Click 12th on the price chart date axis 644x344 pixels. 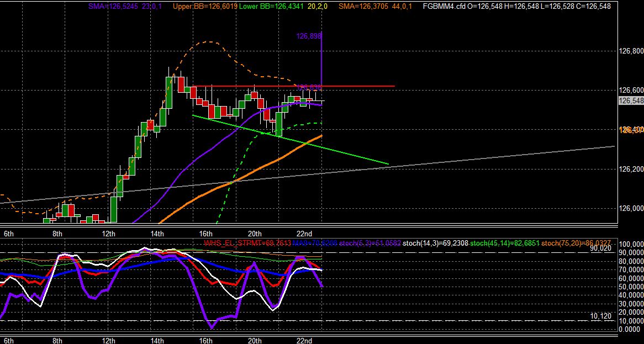[108, 234]
